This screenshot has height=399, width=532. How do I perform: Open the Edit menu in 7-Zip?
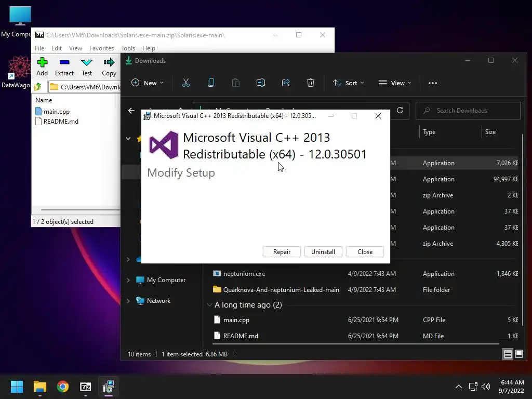pyautogui.click(x=56, y=48)
